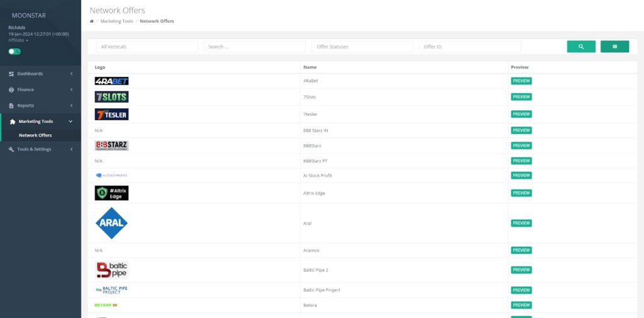Open Dashboards in the sidebar

coord(41,74)
